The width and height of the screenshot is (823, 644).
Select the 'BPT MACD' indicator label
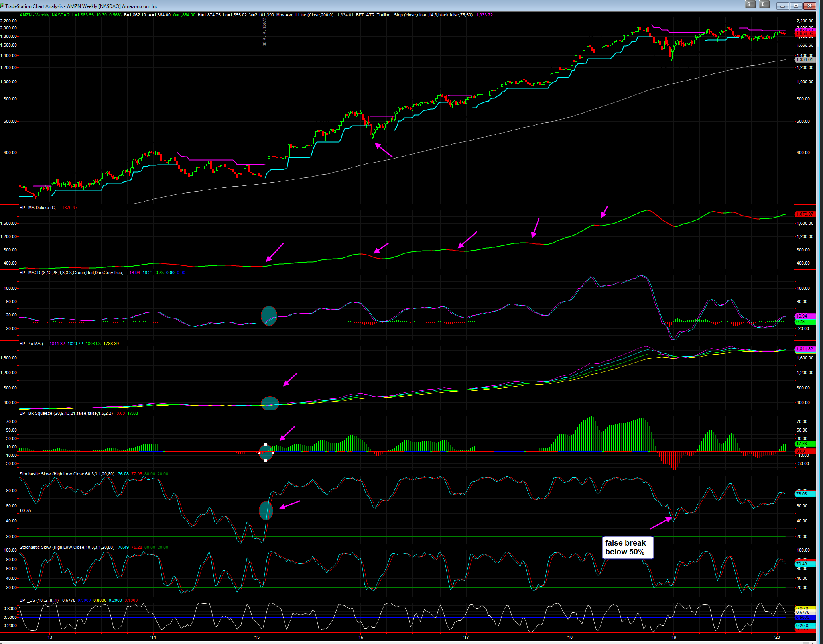[73, 273]
